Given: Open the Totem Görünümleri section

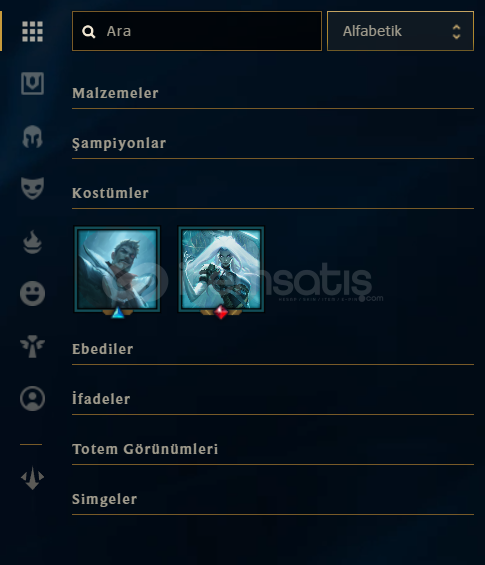Looking at the screenshot, I should (x=273, y=449).
